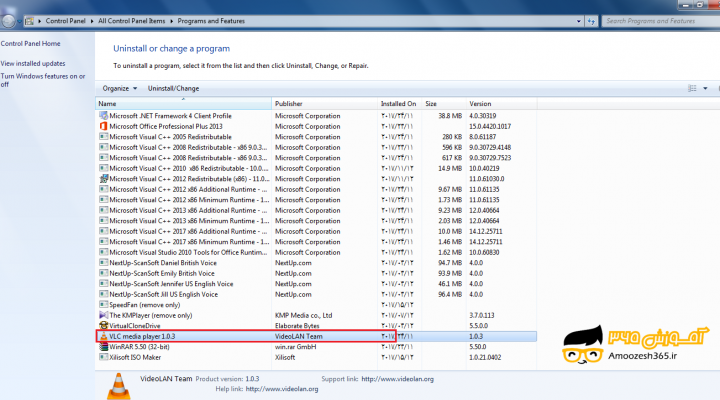Screen dimensions: 720x400
Task: Click the NextUp-ScanSoft Jennifer US English Voice icon
Action: [103, 284]
